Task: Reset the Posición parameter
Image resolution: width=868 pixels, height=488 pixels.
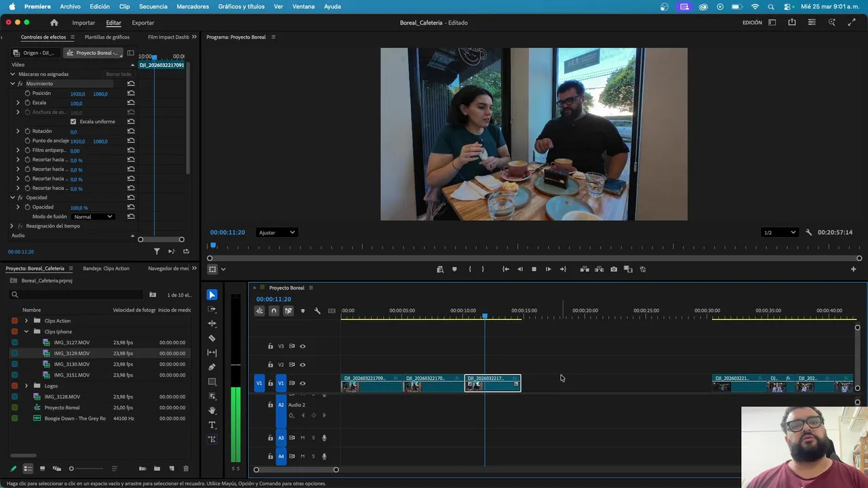Action: [x=131, y=93]
